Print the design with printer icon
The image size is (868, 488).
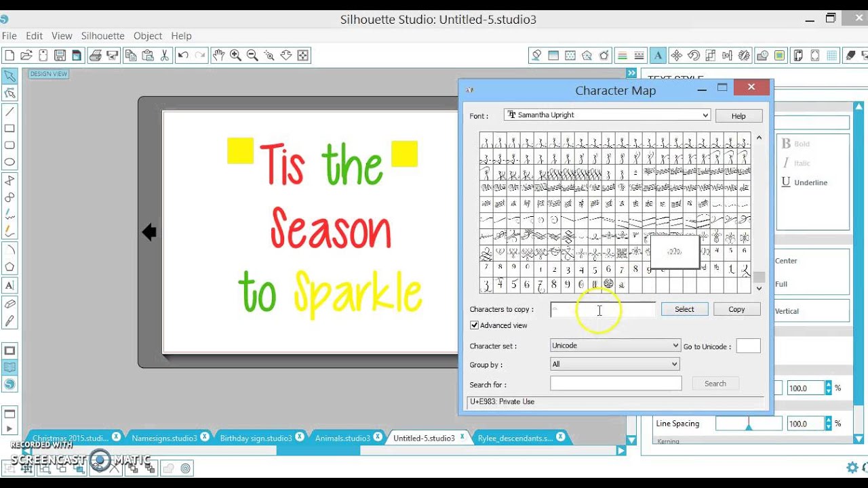point(96,56)
